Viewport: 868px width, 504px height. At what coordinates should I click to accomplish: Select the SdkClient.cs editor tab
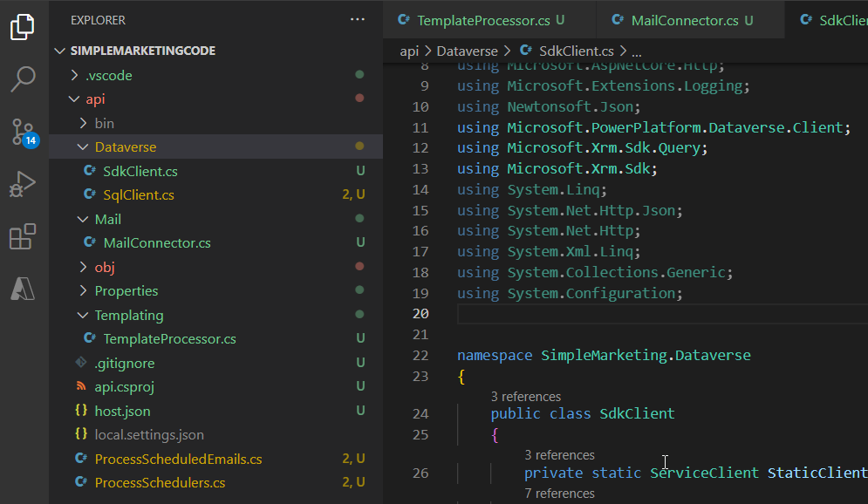(x=827, y=20)
